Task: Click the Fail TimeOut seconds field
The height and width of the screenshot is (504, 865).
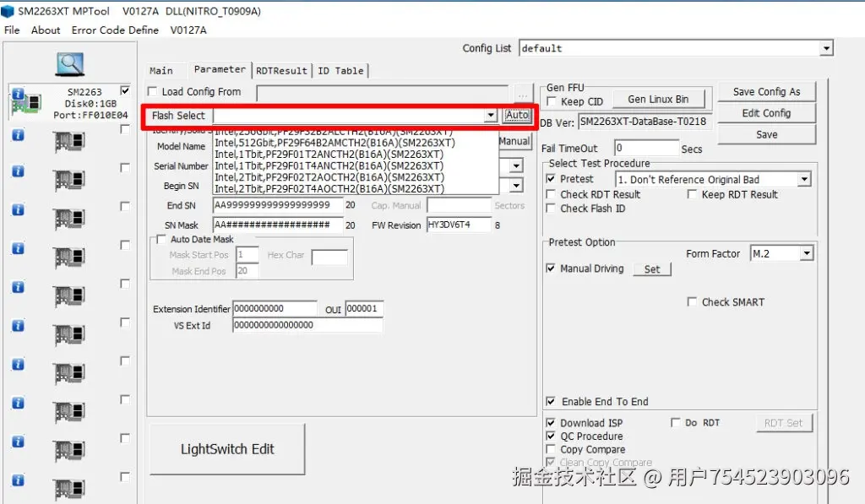Action: tap(646, 148)
